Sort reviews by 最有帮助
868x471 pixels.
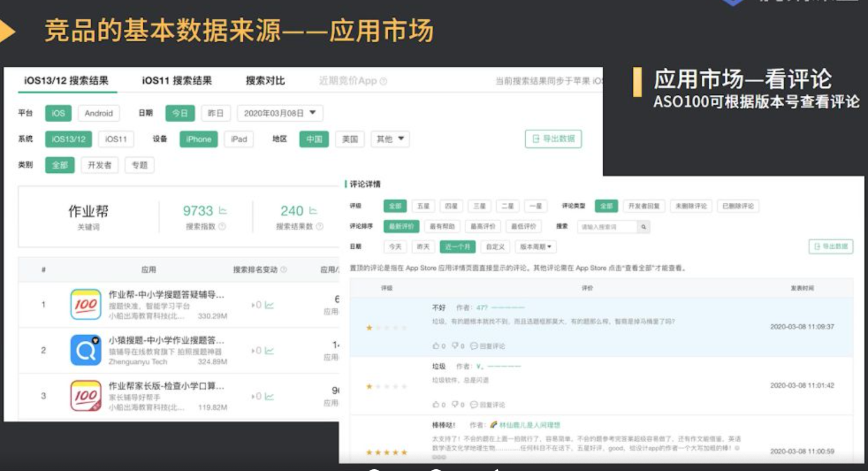(442, 226)
